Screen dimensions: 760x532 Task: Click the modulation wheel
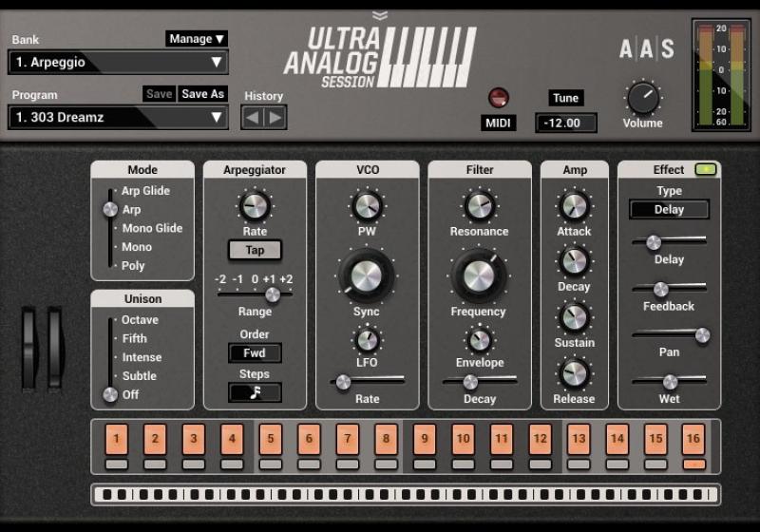point(55,348)
